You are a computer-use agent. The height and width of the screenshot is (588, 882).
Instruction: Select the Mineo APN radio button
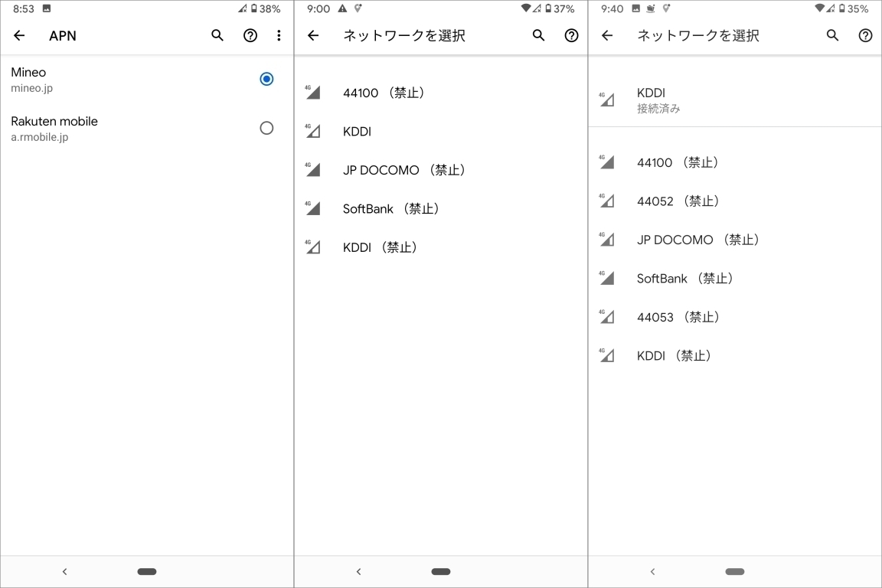pos(266,79)
